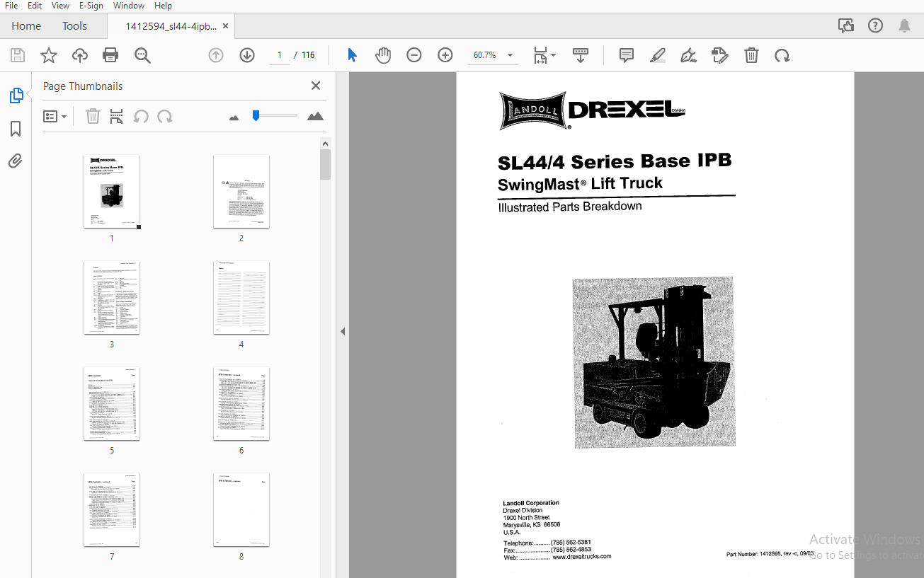This screenshot has height=578, width=924.
Task: Open the Help menu
Action: [163, 6]
